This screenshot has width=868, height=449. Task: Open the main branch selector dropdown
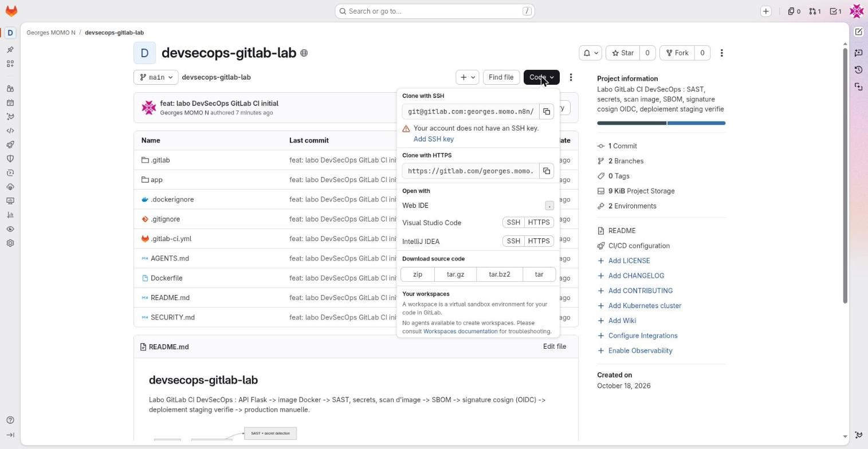156,77
